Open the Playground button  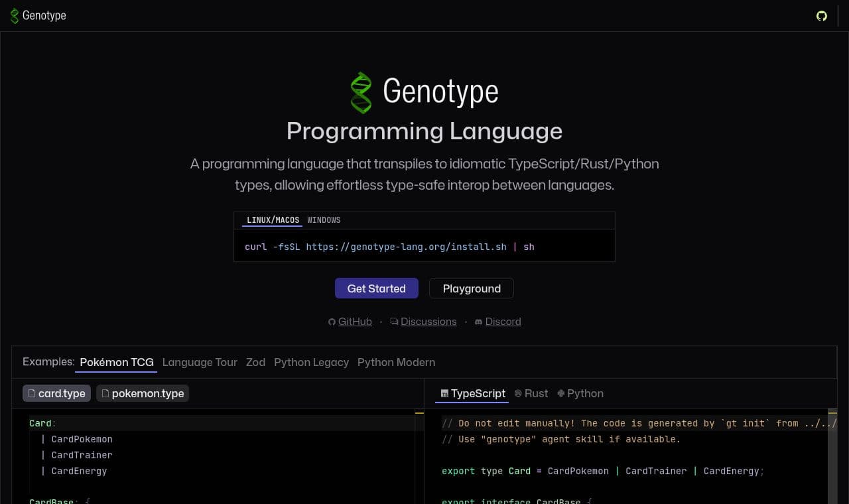coord(472,288)
